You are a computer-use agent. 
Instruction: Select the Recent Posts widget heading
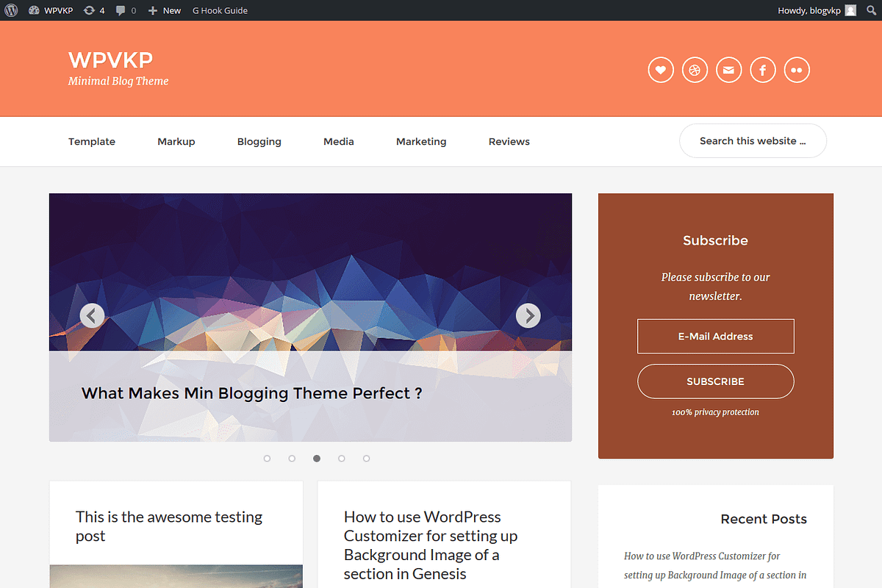(764, 519)
